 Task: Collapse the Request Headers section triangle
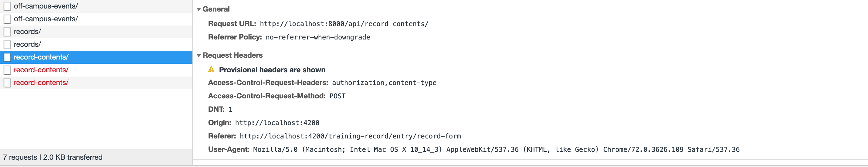click(199, 55)
